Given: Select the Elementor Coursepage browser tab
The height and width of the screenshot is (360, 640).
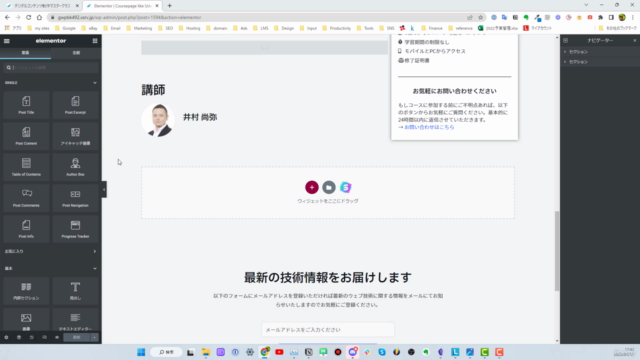Looking at the screenshot, I should (122, 6).
